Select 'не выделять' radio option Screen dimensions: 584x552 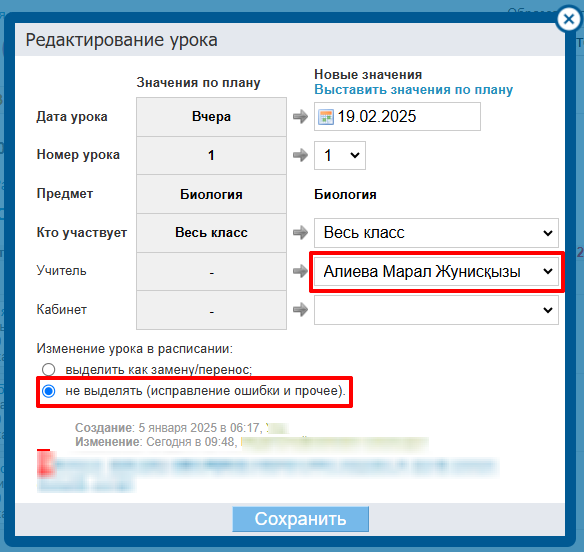click(48, 391)
